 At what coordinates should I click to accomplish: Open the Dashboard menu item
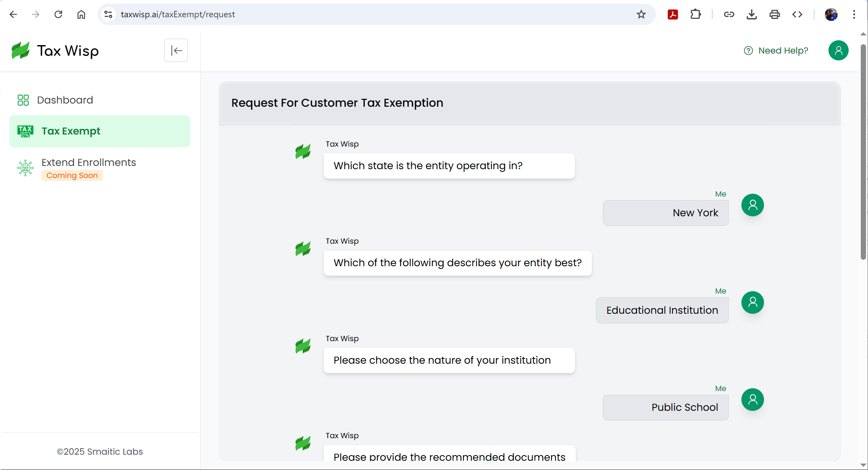(65, 100)
